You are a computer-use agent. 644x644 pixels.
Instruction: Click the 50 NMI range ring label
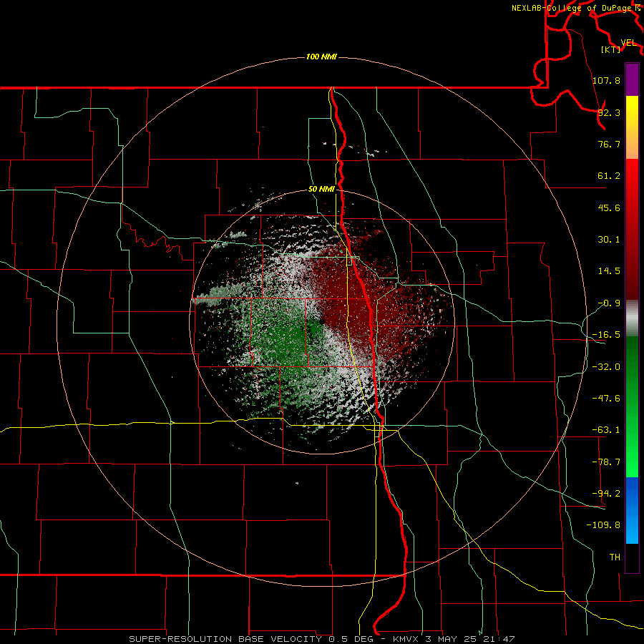(x=321, y=190)
